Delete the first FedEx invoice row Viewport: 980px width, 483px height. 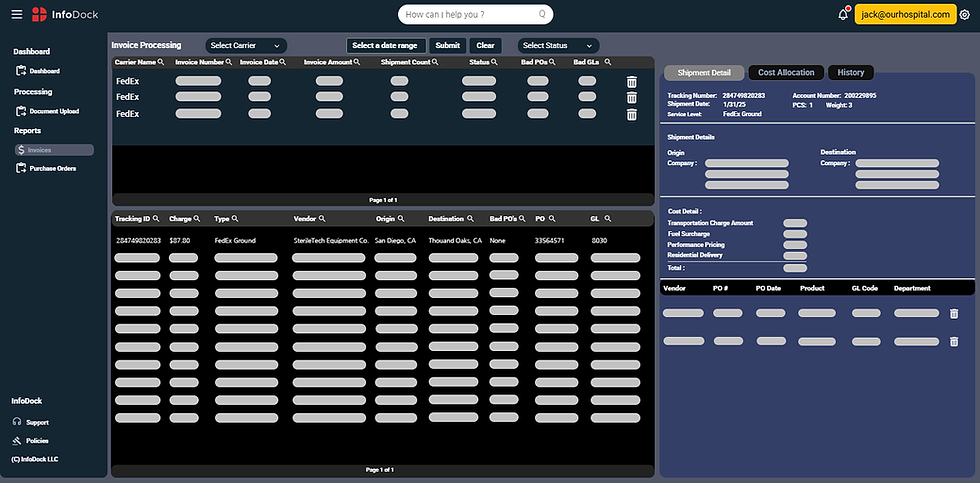tap(632, 82)
